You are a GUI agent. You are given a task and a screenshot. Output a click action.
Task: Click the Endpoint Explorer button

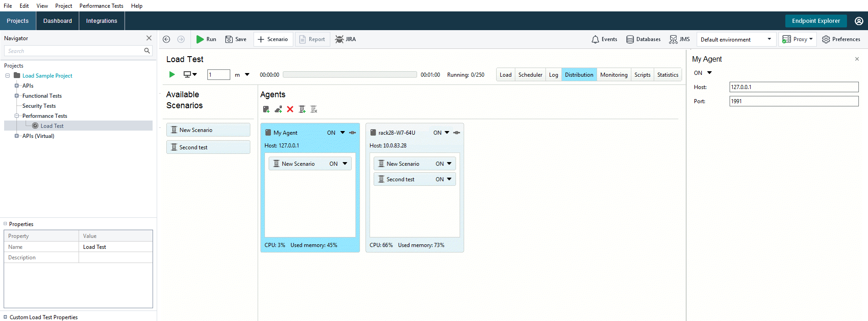816,21
